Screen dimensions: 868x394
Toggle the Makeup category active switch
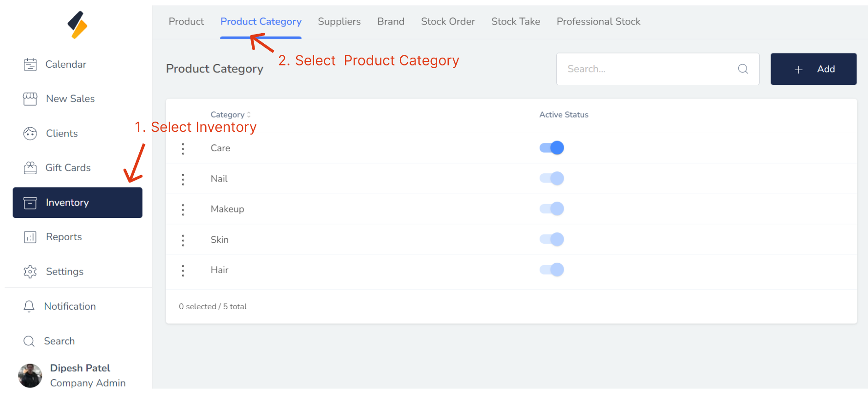coord(552,209)
